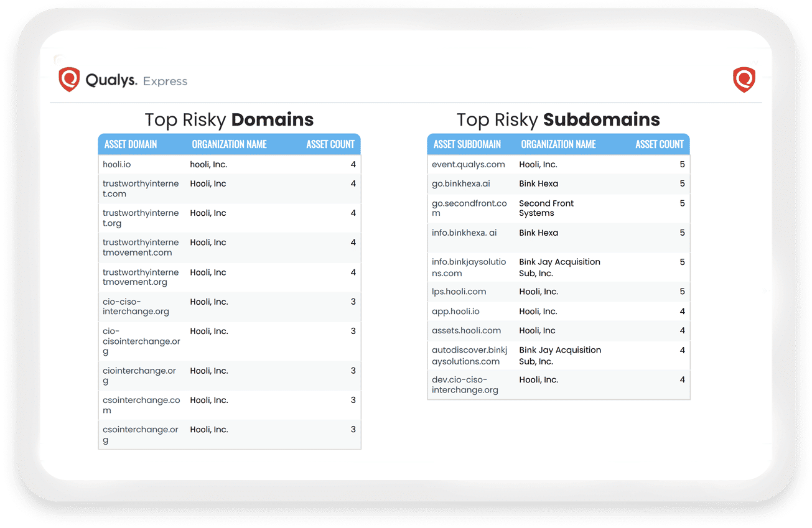Select the "Top Risky Domains" heading

pyautogui.click(x=229, y=119)
